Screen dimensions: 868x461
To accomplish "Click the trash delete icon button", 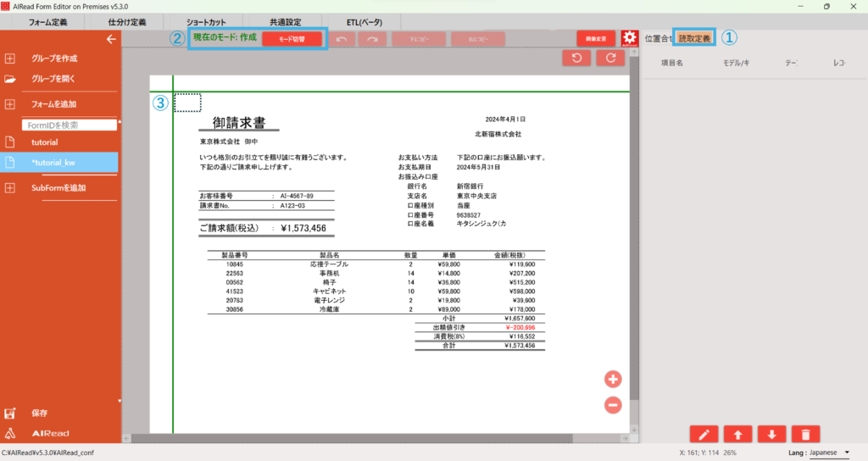I will click(x=805, y=434).
